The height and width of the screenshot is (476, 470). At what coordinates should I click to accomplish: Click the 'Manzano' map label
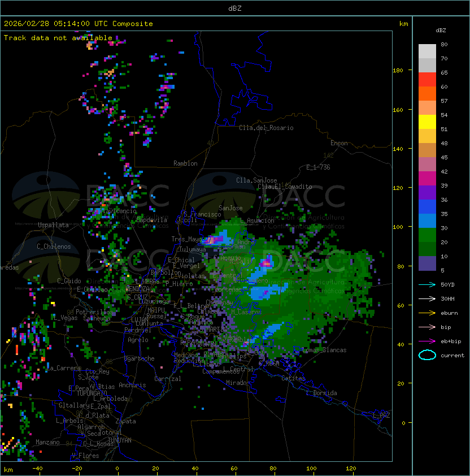[x=47, y=442]
